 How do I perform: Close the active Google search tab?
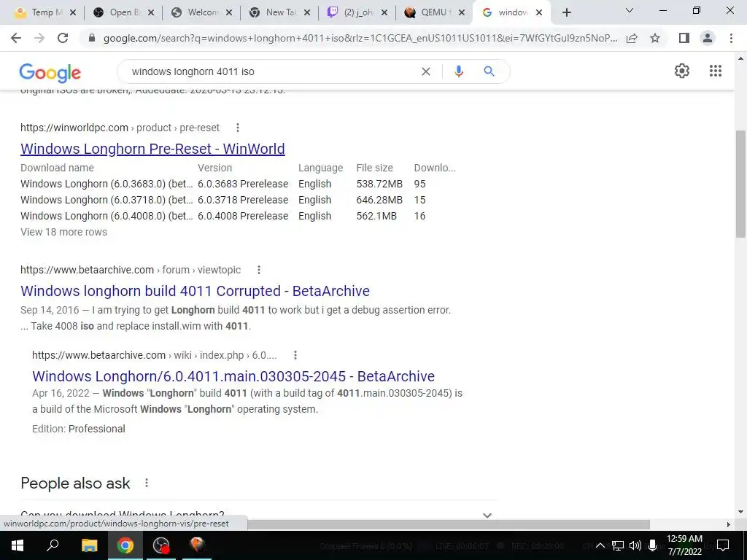click(539, 13)
